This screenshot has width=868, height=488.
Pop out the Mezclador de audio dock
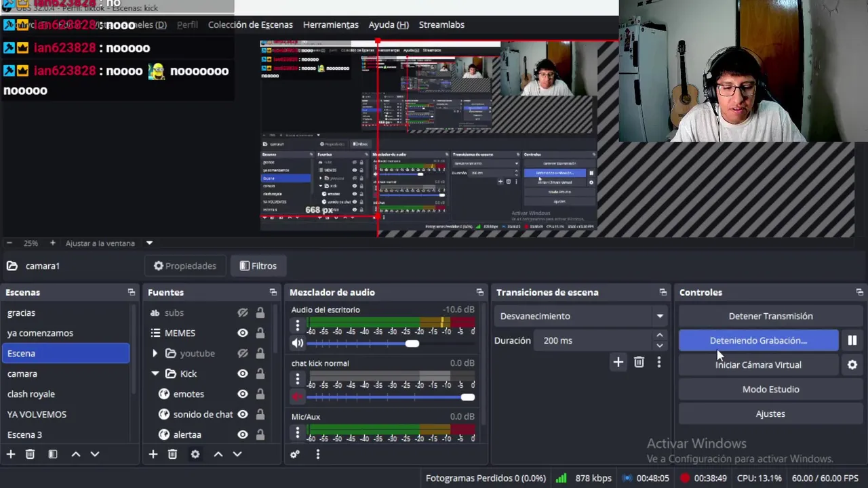coord(480,292)
